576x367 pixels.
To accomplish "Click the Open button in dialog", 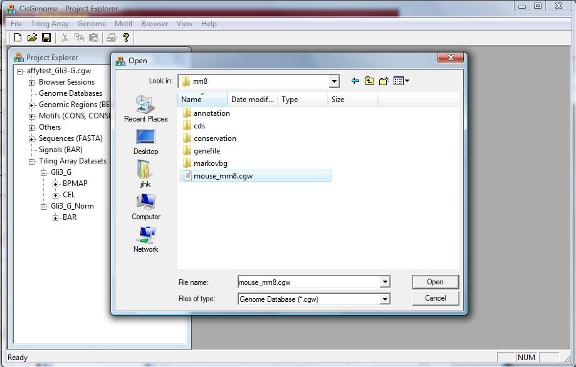I will tap(435, 282).
